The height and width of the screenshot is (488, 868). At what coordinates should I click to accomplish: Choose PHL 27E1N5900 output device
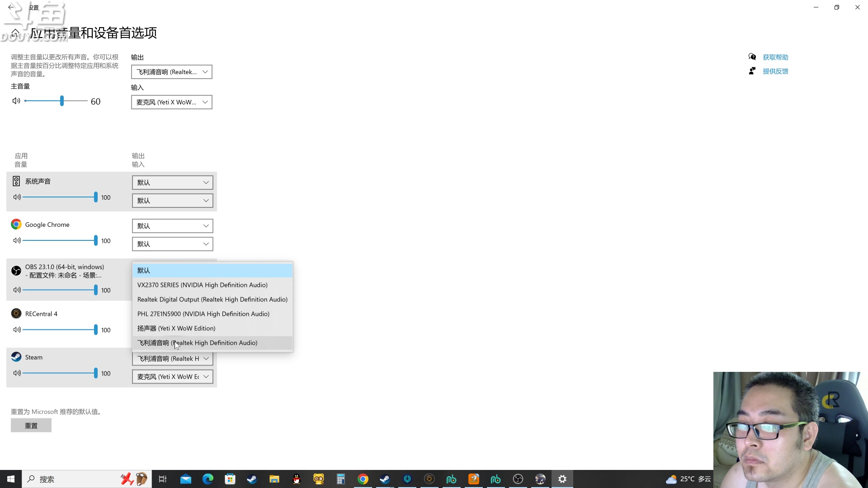coord(212,314)
